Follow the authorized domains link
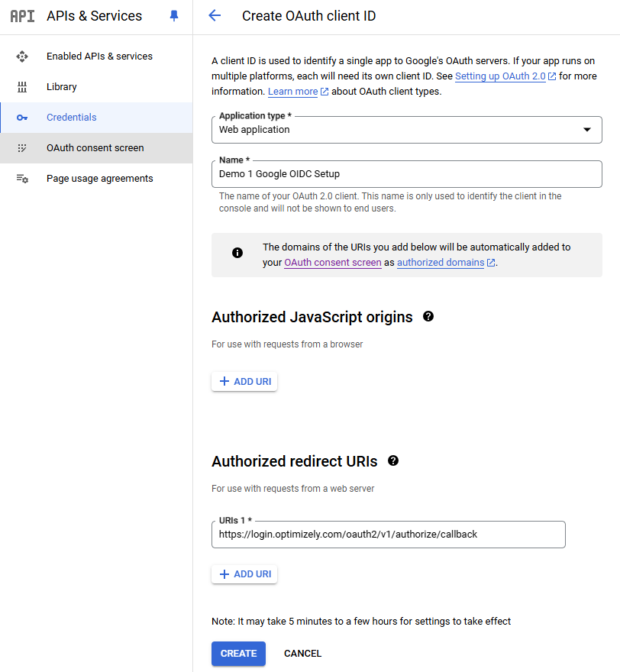This screenshot has width=620, height=672. 441,263
